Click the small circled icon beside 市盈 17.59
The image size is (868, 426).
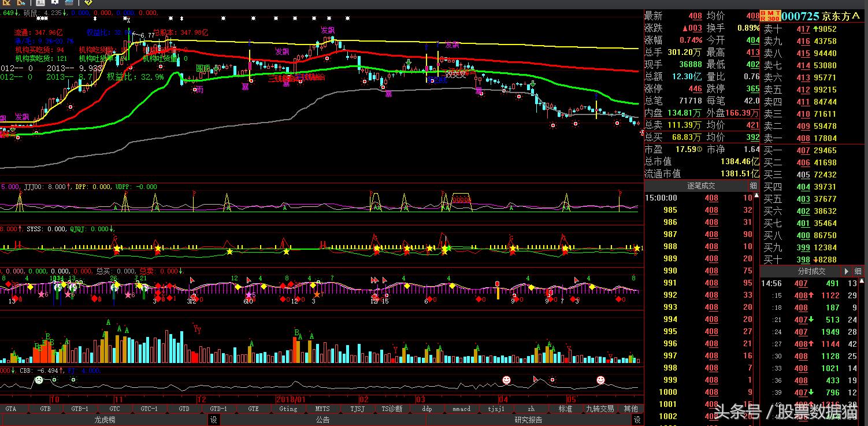coord(700,149)
